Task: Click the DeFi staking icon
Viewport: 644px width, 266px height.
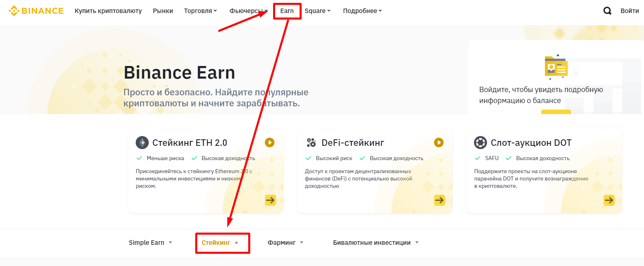Action: click(311, 143)
